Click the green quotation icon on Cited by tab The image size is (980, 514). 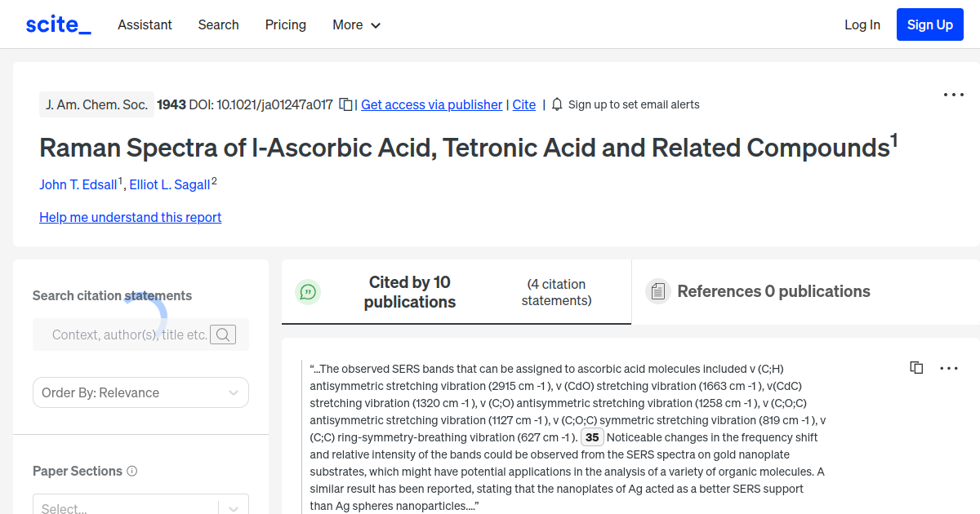point(308,291)
